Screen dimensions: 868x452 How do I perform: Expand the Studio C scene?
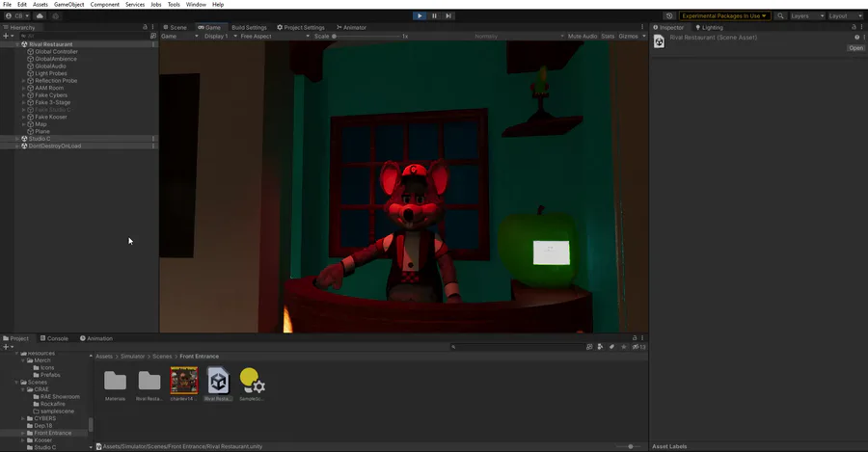pyautogui.click(x=17, y=139)
